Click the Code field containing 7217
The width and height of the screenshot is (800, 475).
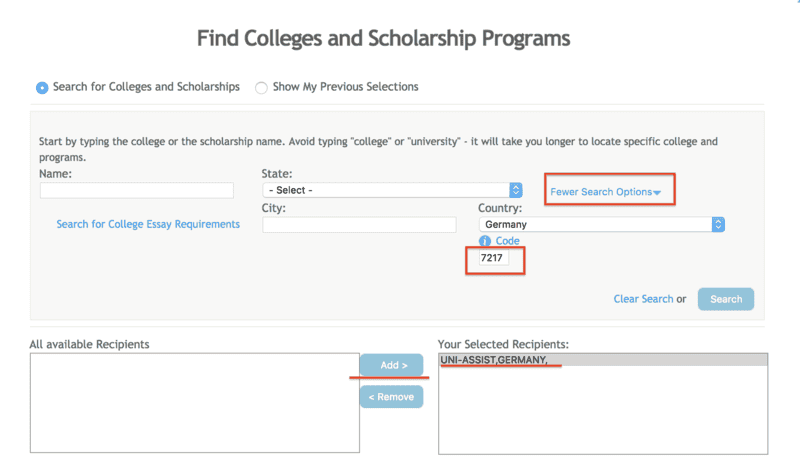[494, 258]
